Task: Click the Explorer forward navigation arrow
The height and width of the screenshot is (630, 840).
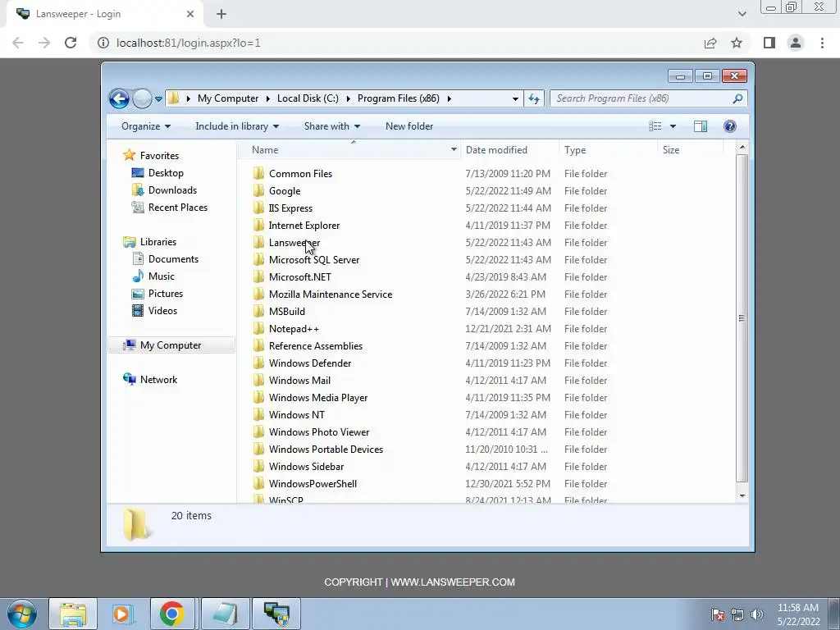Action: click(142, 98)
